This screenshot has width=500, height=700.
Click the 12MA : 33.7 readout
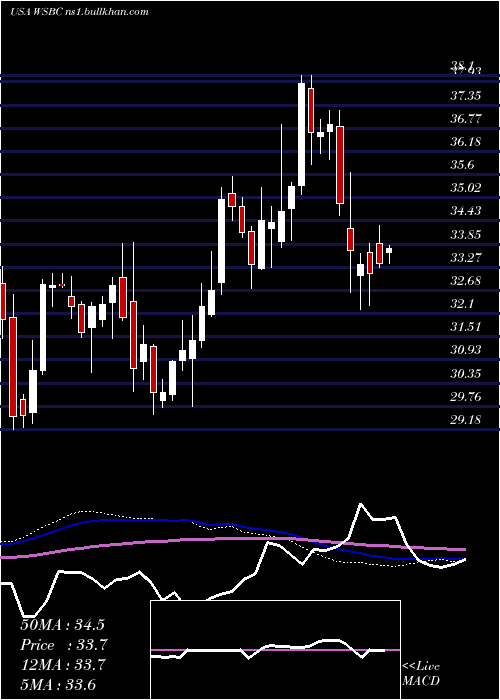click(63, 665)
